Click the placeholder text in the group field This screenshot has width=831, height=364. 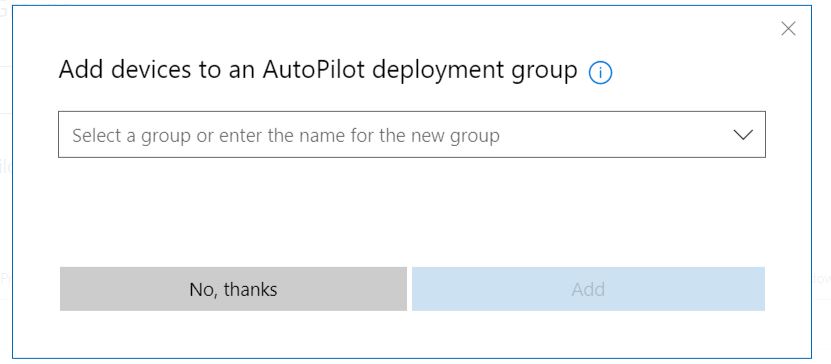click(286, 136)
